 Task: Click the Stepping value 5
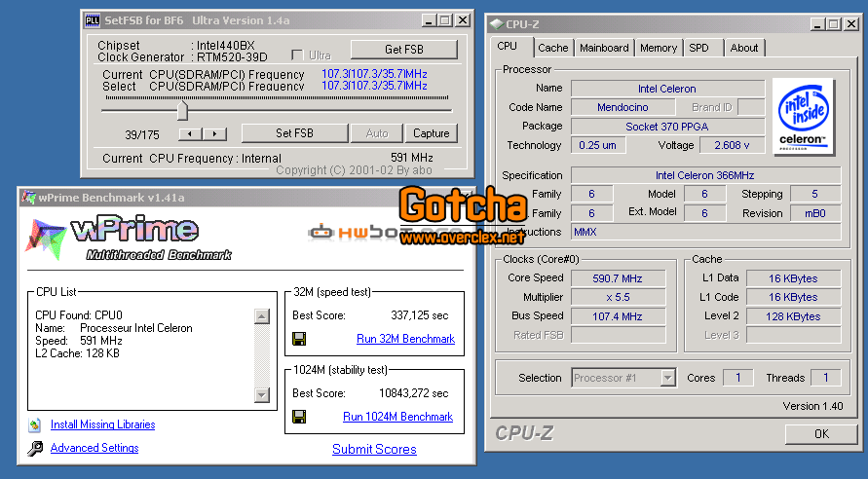tap(815, 194)
